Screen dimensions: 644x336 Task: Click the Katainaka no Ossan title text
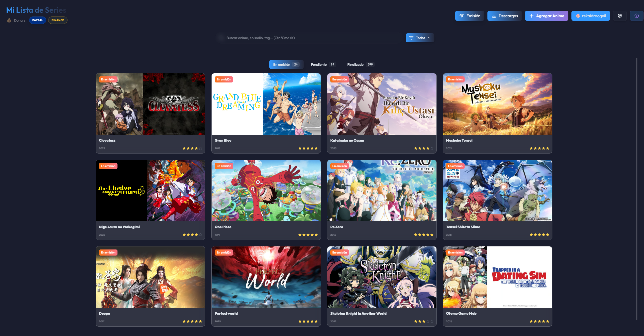click(347, 140)
